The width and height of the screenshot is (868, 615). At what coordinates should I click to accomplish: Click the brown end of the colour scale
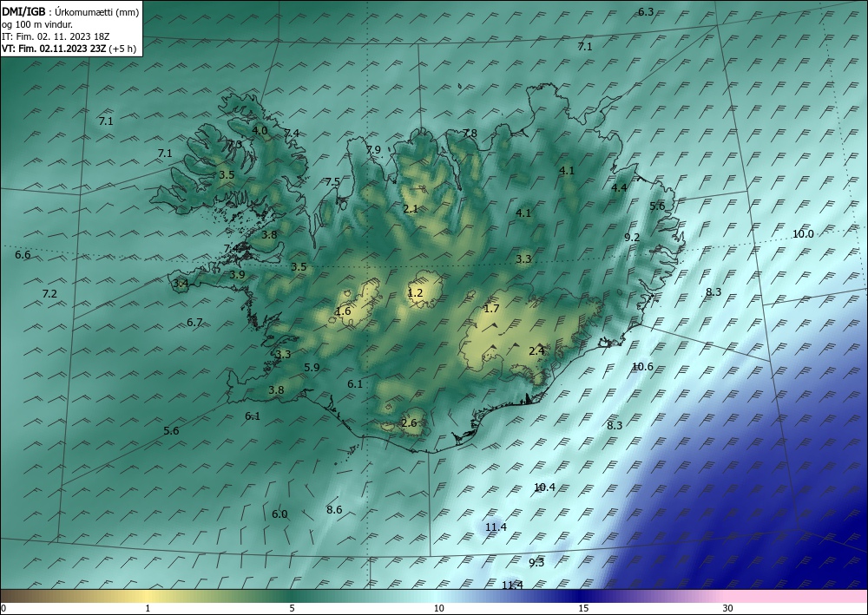(33, 596)
